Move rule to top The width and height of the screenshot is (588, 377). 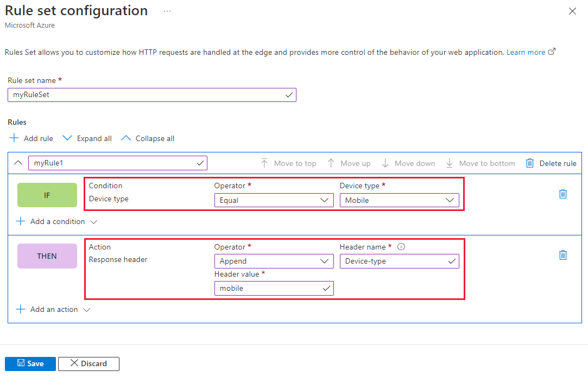[288, 163]
